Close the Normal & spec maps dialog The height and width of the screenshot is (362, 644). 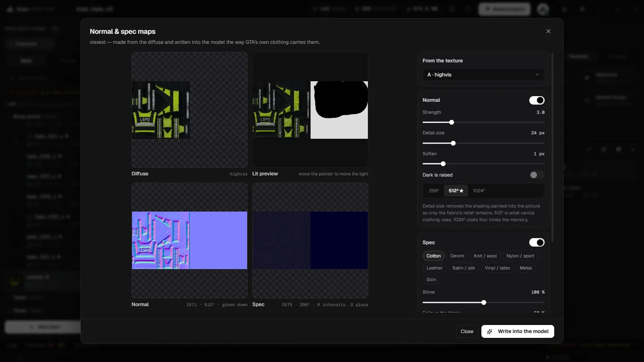(x=548, y=31)
